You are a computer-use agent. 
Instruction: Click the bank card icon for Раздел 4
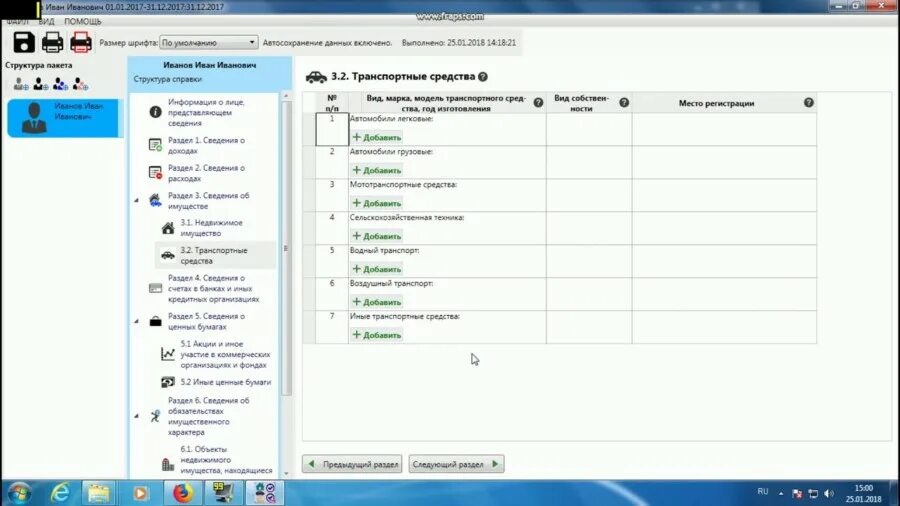point(156,288)
